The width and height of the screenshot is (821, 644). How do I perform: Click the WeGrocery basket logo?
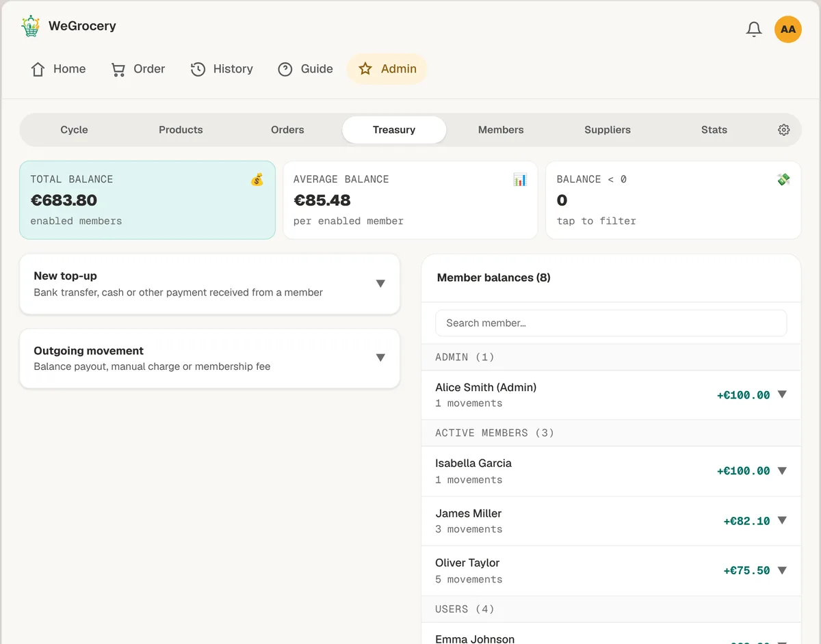(x=30, y=26)
